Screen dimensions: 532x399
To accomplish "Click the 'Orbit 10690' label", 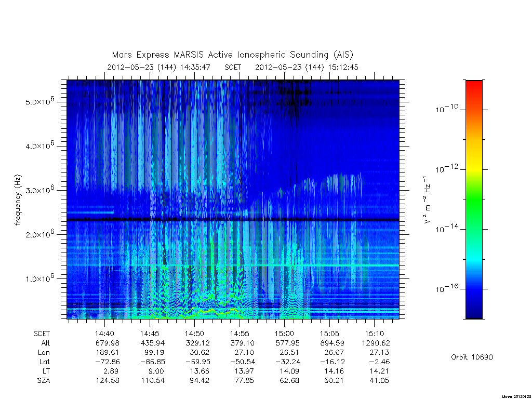I will 472,357.
